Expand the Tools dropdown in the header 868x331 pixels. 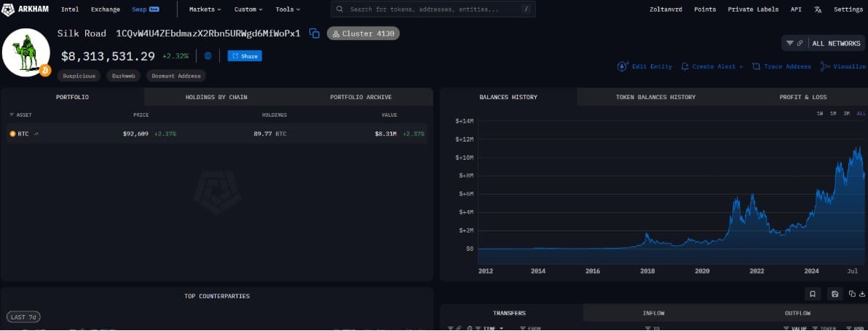point(288,9)
